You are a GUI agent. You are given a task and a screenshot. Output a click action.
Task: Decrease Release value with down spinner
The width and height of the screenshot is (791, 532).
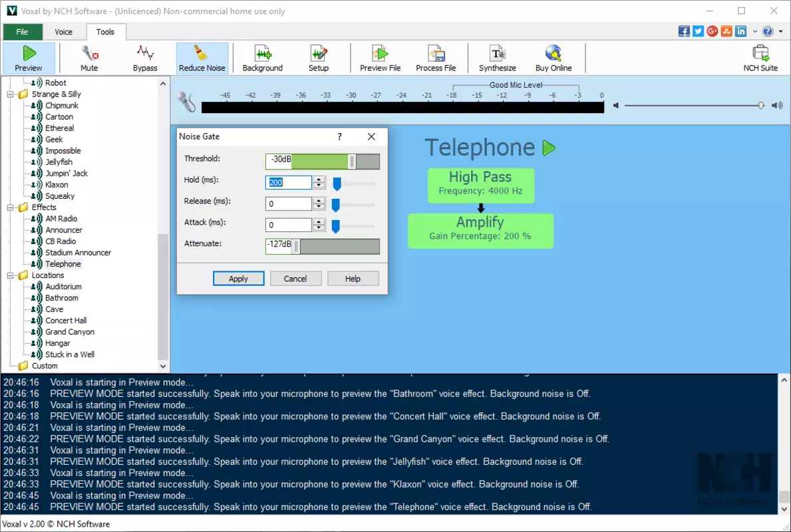tap(318, 207)
